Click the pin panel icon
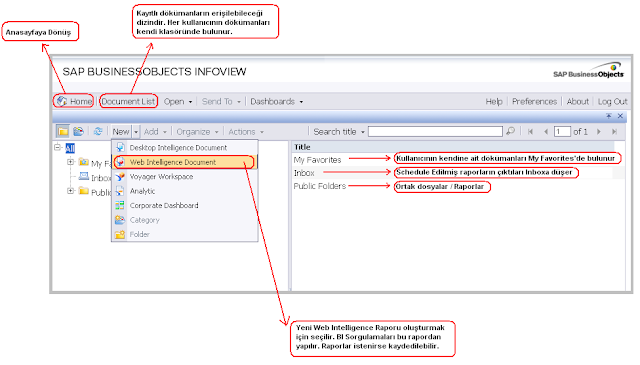This screenshot has width=640, height=365. pos(609,116)
